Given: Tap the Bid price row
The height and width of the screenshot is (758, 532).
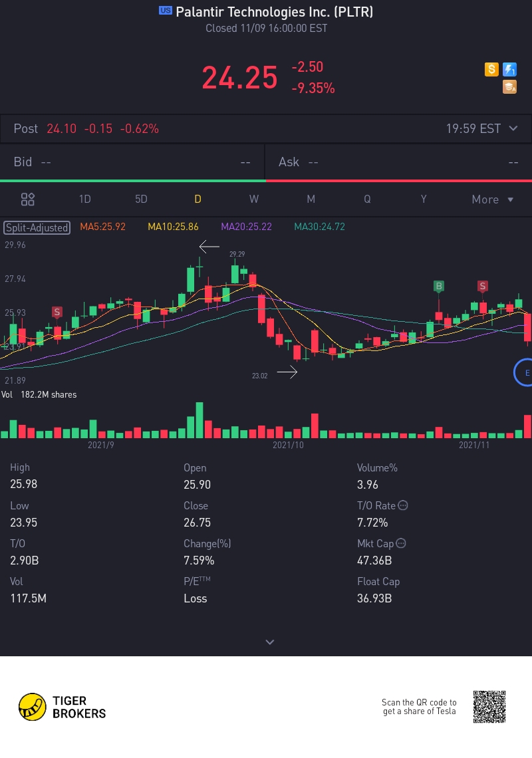Looking at the screenshot, I should point(132,162).
